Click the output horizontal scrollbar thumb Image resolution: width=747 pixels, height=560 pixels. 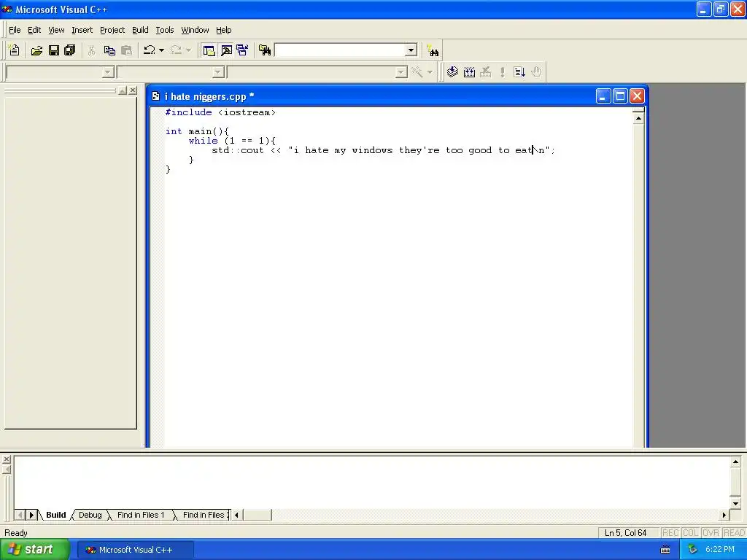pyautogui.click(x=258, y=515)
